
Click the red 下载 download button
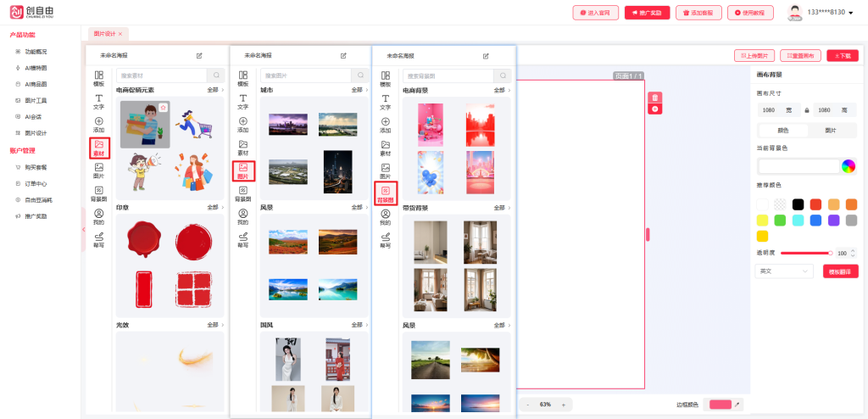pos(842,56)
